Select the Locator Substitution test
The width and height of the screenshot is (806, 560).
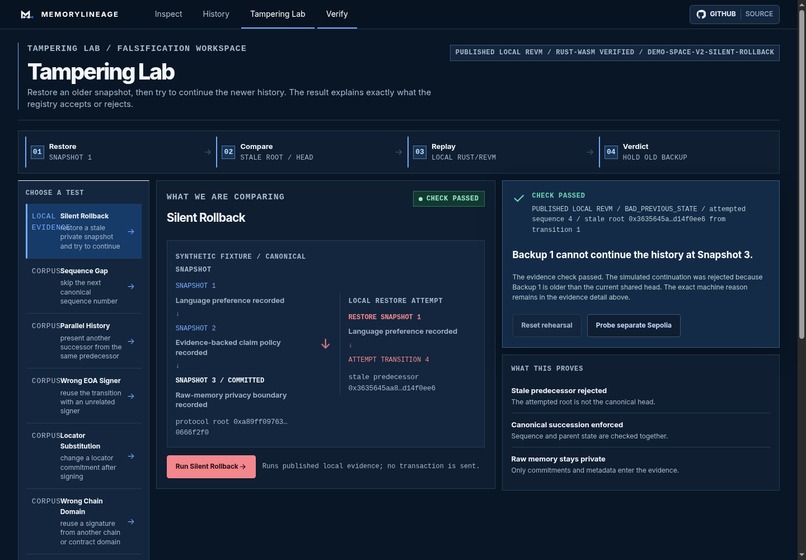pos(84,456)
